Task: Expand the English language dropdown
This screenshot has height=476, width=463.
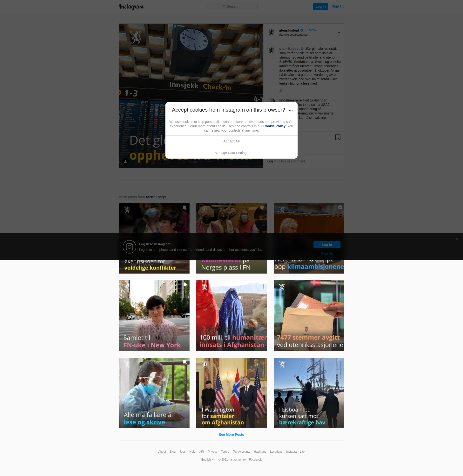Action: pos(208,460)
